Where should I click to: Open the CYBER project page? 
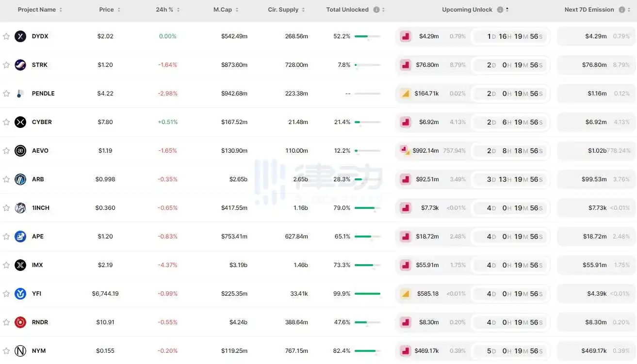pos(42,122)
